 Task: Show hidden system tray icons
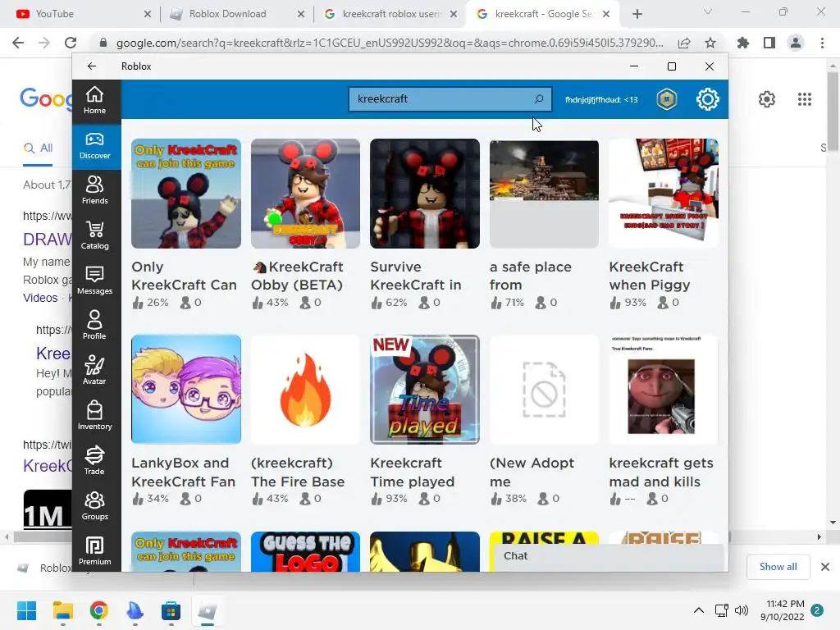pyautogui.click(x=699, y=610)
